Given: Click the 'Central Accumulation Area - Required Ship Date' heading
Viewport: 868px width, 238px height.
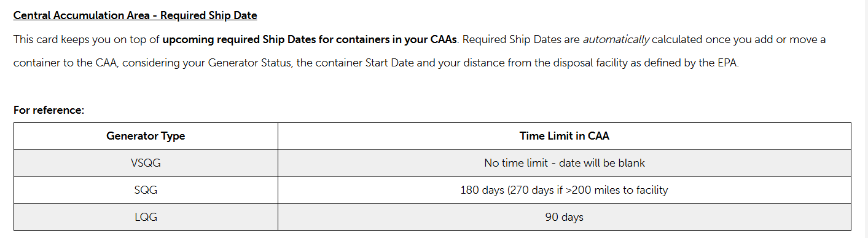Looking at the screenshot, I should [135, 15].
